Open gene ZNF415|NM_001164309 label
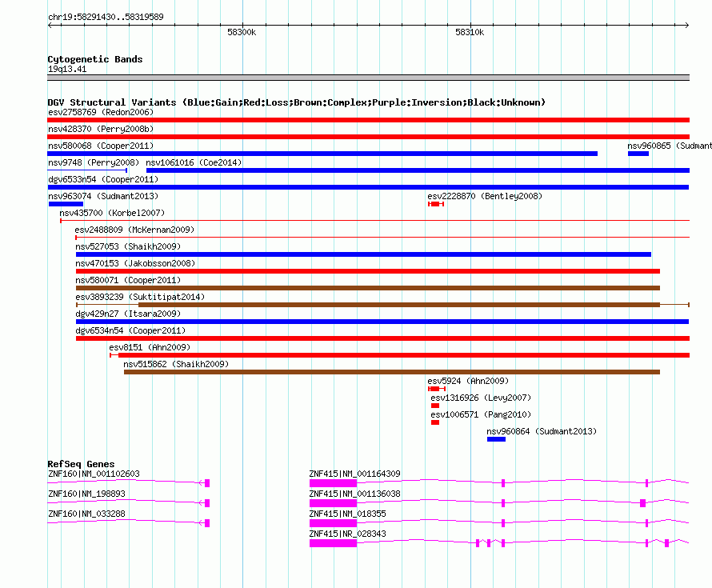 (x=354, y=474)
